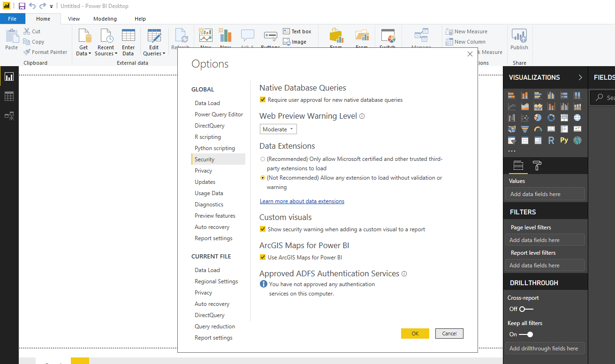Toggle the Cross-report drillthrough switch
Viewport: 615px width, 364px height.
[x=526, y=309]
